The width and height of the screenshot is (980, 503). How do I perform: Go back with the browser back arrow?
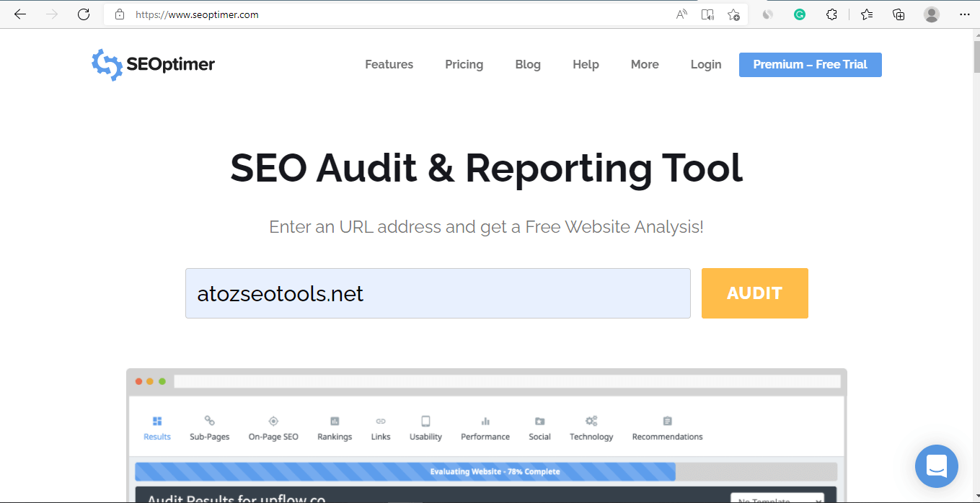(20, 14)
